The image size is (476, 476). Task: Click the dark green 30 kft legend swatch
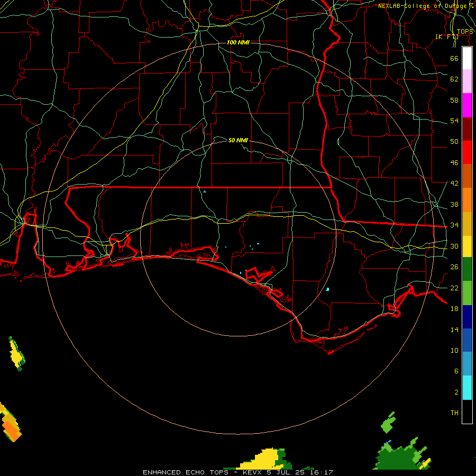click(x=467, y=269)
